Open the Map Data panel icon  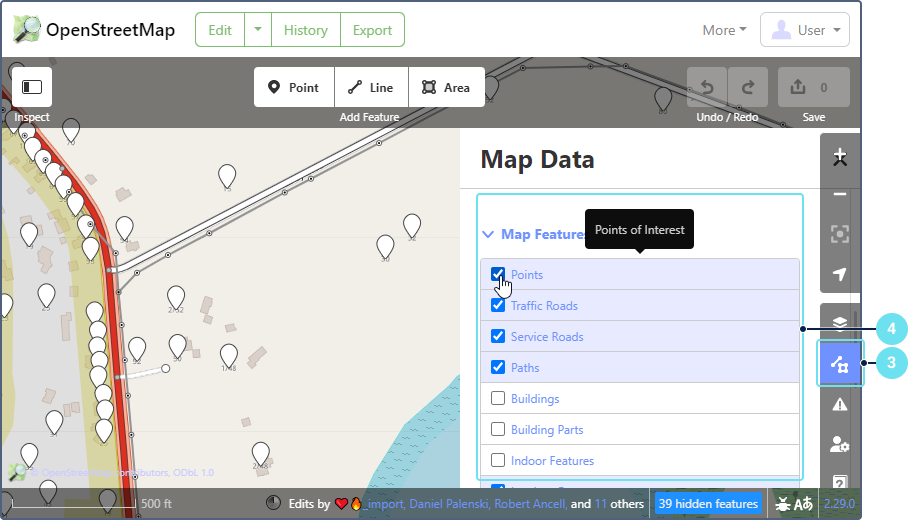click(839, 364)
